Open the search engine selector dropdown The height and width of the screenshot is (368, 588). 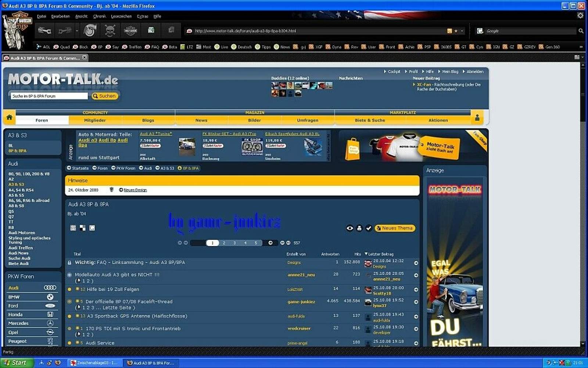(480, 31)
